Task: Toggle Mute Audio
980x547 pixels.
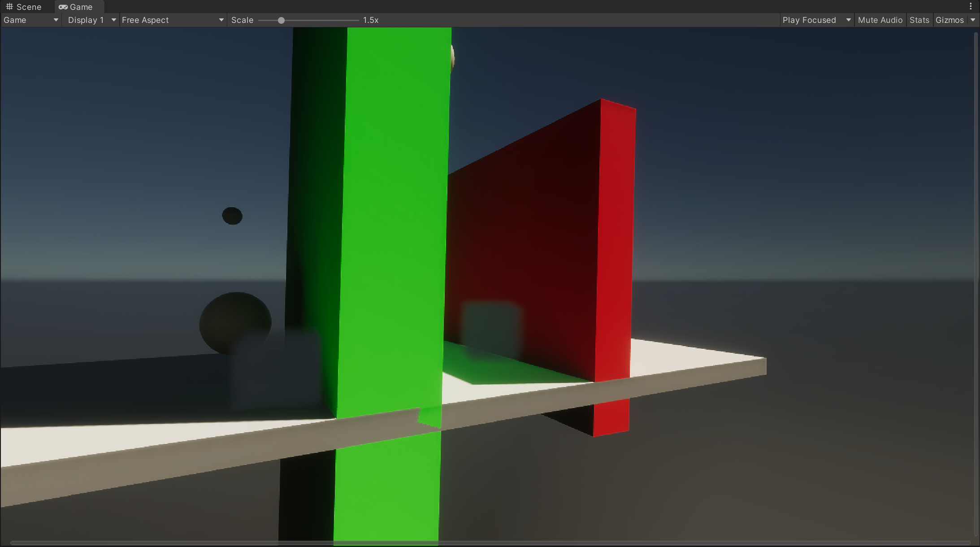Action: click(x=880, y=20)
